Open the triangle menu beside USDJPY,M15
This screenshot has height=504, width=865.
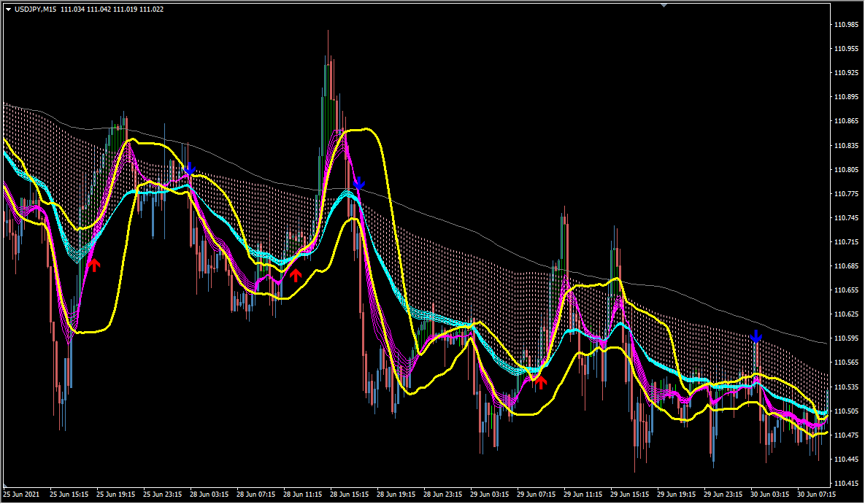(x=8, y=9)
